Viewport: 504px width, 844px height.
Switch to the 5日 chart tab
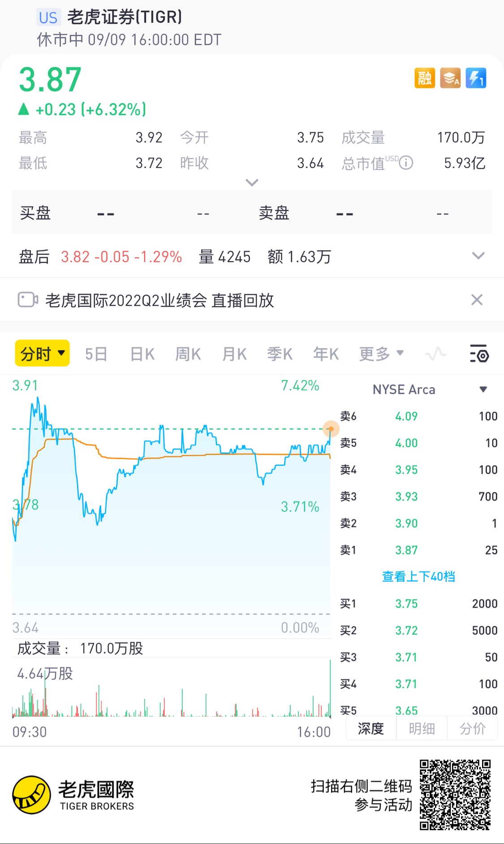[96, 354]
